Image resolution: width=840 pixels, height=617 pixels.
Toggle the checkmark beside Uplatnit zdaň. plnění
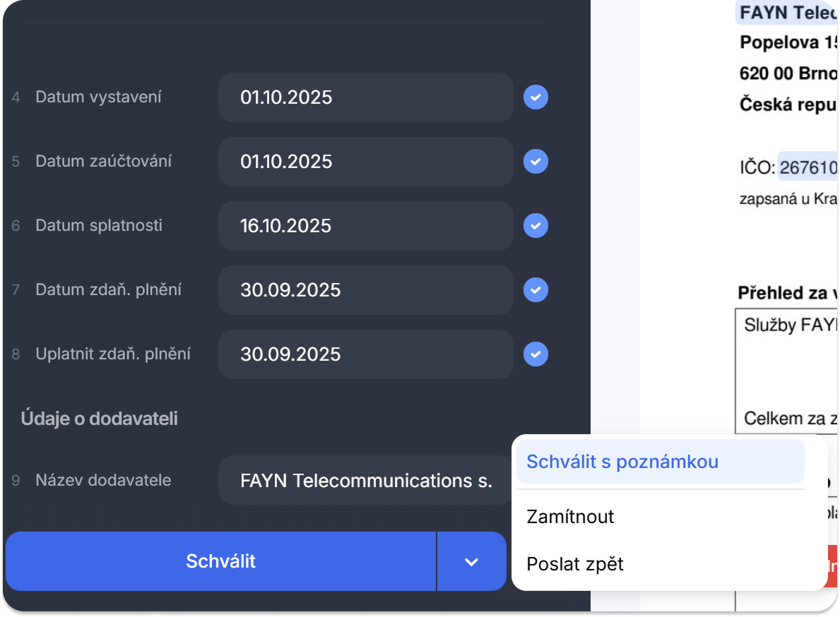536,354
